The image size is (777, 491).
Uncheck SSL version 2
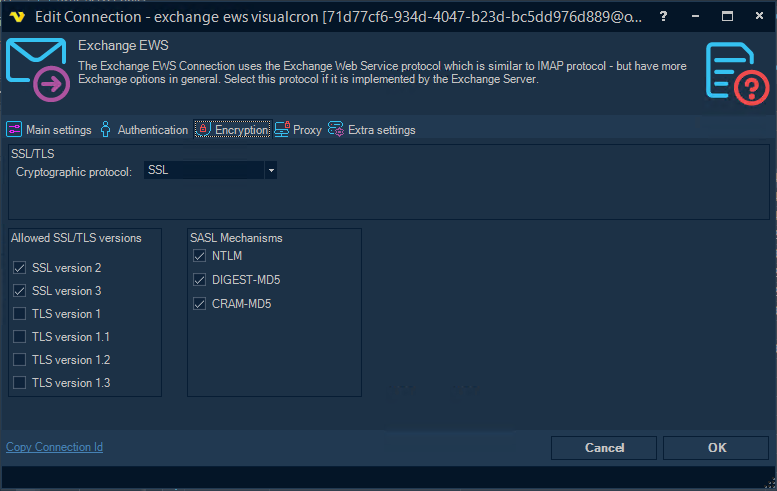pos(20,268)
